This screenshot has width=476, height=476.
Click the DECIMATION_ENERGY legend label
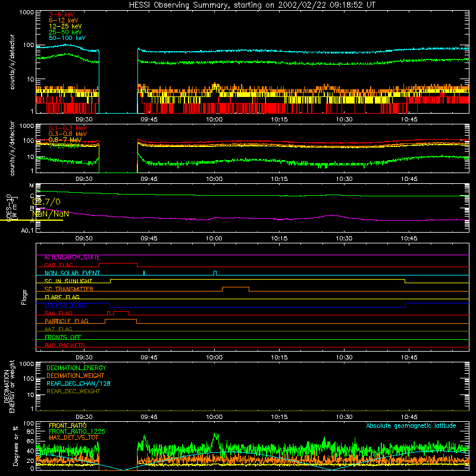[76, 368]
